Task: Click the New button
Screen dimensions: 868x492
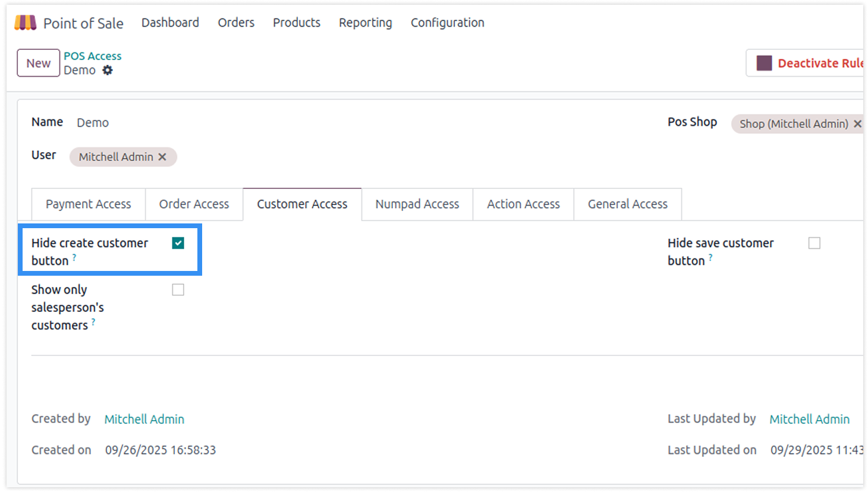Action: click(38, 63)
